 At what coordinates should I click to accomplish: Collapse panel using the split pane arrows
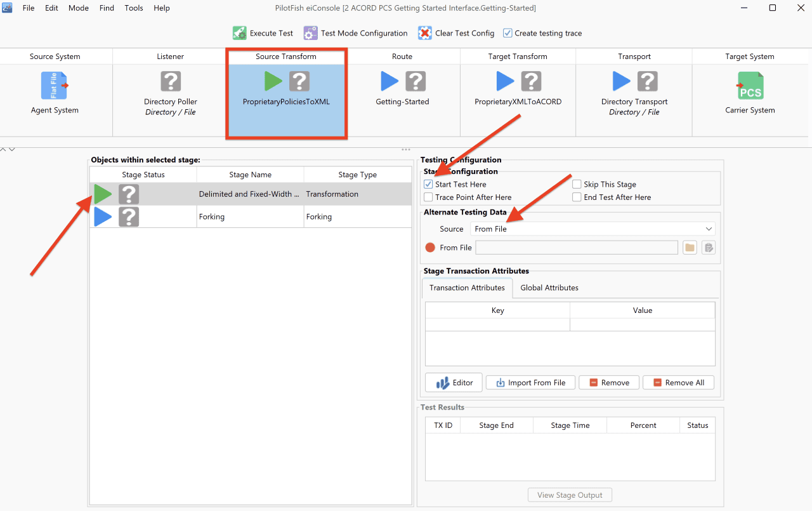(x=8, y=149)
